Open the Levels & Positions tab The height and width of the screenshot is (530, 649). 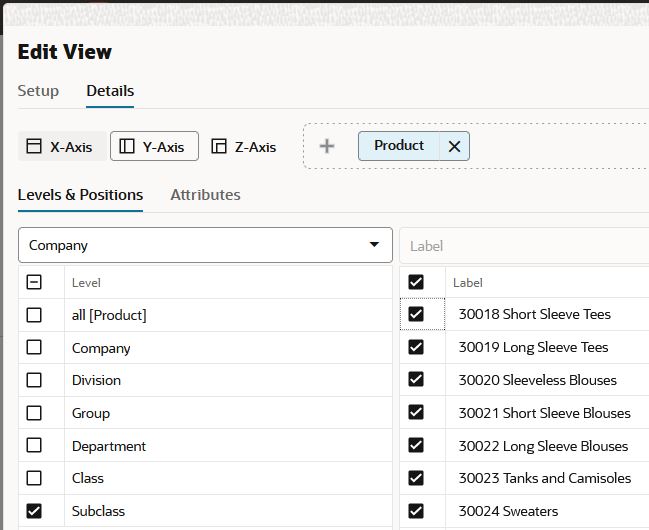[80, 195]
